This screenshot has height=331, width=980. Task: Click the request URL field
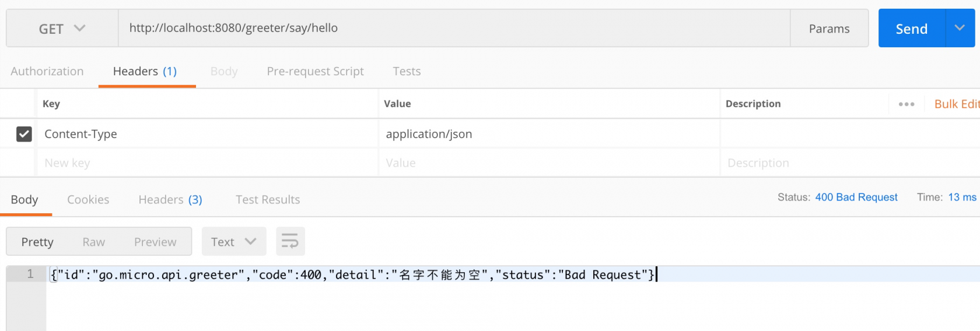tap(454, 28)
